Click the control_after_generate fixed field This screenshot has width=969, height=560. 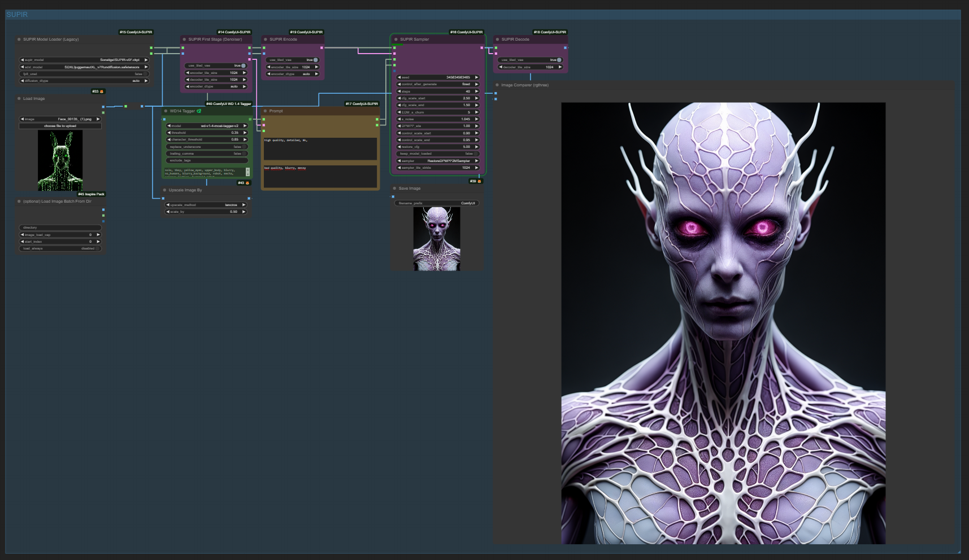click(x=438, y=84)
